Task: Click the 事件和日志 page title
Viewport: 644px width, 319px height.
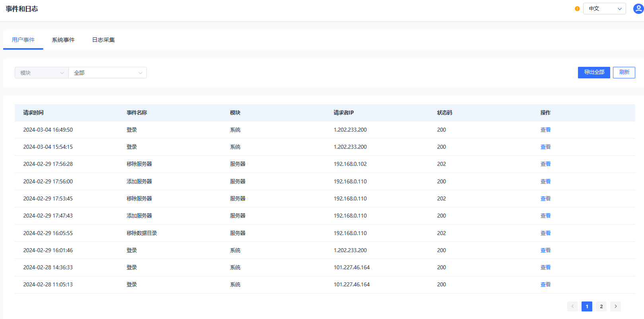Action: (22, 9)
